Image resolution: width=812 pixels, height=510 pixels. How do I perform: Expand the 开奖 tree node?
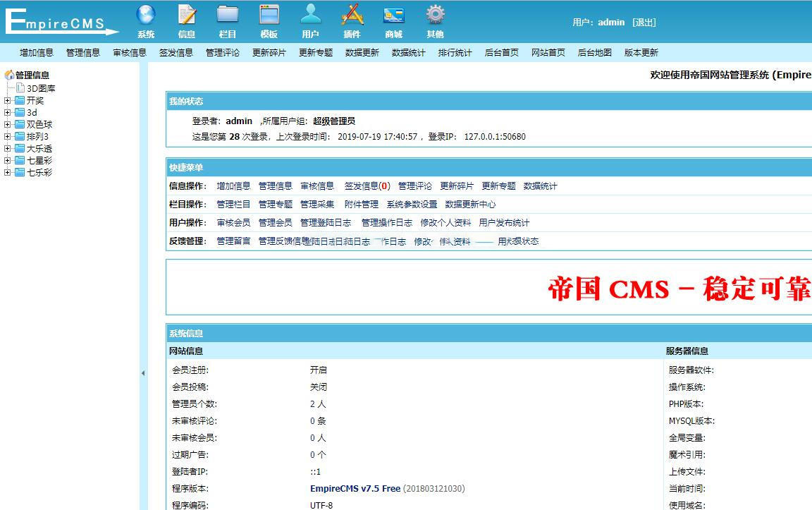(x=7, y=101)
